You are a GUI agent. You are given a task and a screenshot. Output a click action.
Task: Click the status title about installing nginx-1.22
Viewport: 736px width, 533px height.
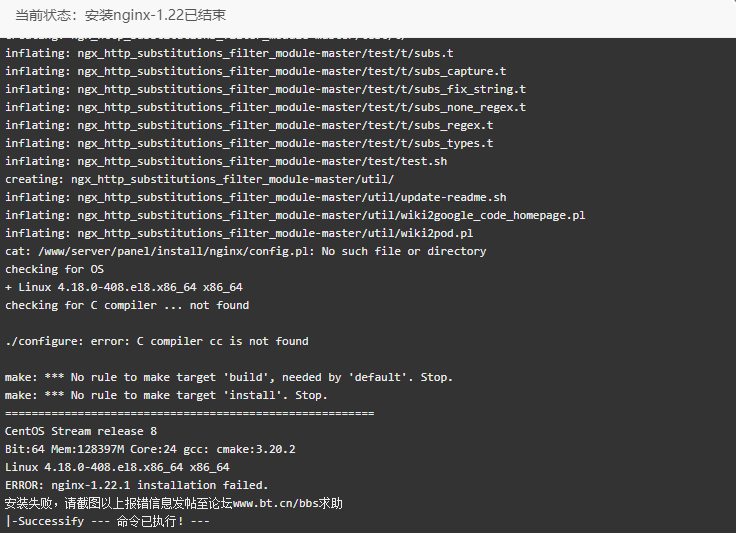point(121,15)
